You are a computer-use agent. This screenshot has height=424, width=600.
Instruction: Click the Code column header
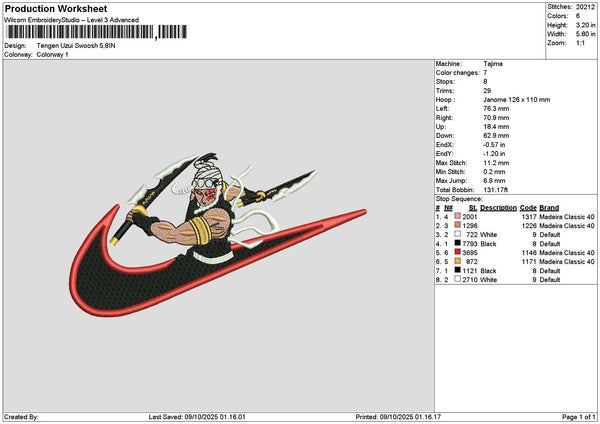pos(528,208)
